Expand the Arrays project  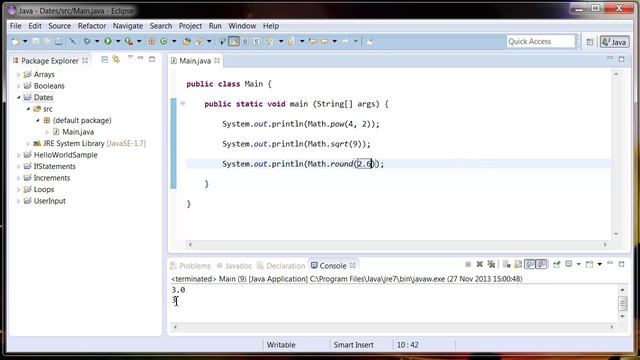click(x=18, y=74)
